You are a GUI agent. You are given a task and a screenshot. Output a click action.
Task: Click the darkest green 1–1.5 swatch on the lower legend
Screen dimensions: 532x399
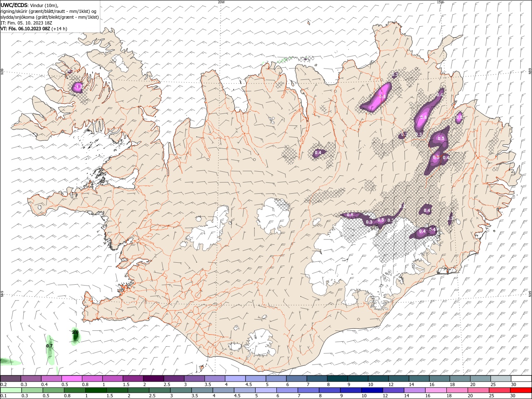click(96, 390)
